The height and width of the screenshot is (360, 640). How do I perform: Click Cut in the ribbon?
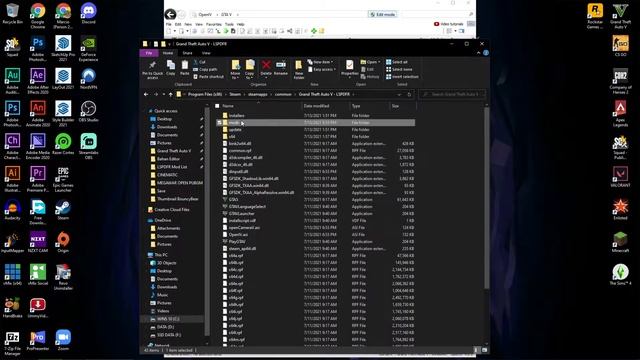(x=200, y=62)
